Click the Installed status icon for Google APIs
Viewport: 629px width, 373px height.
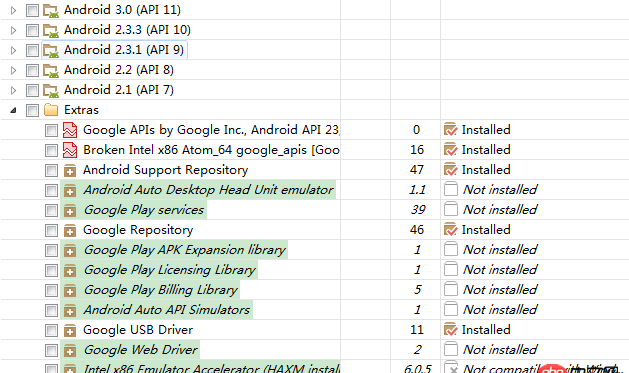pyautogui.click(x=450, y=130)
